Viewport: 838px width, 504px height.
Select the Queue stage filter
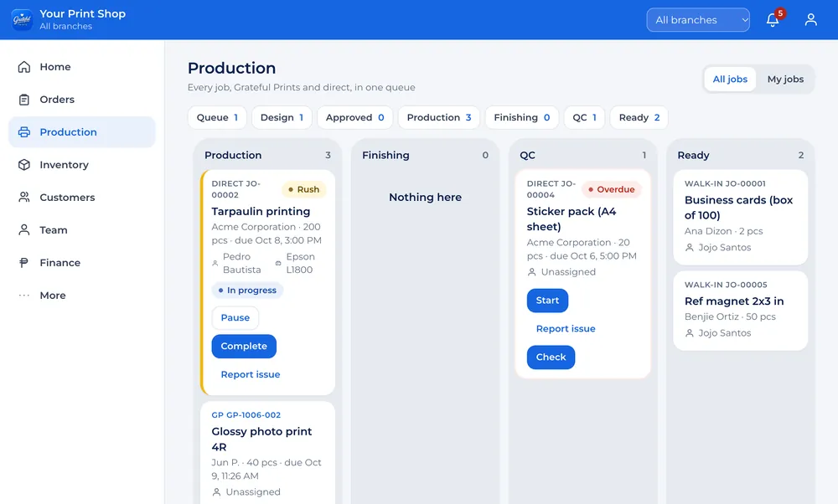click(217, 117)
